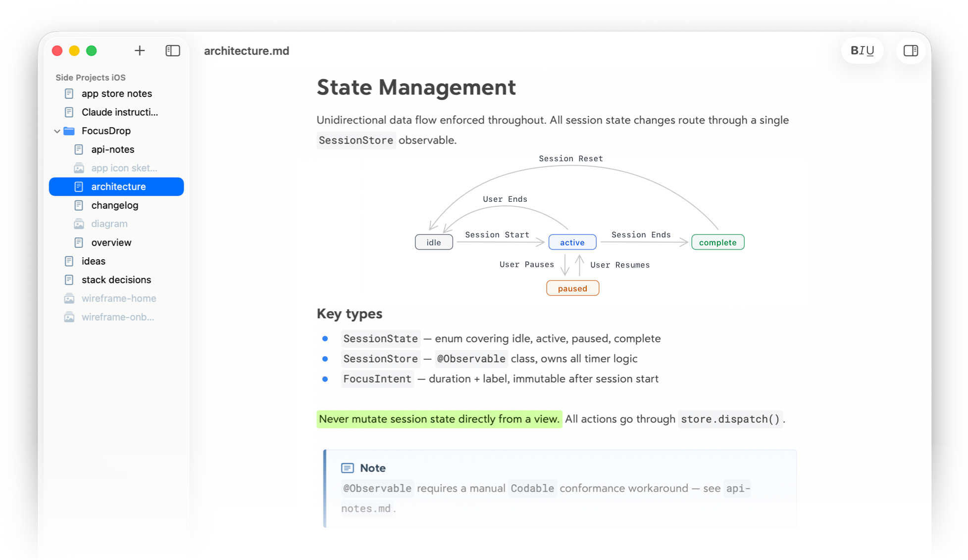This screenshot has width=968, height=560.
Task: Open the BIU text formatting button
Action: point(862,50)
